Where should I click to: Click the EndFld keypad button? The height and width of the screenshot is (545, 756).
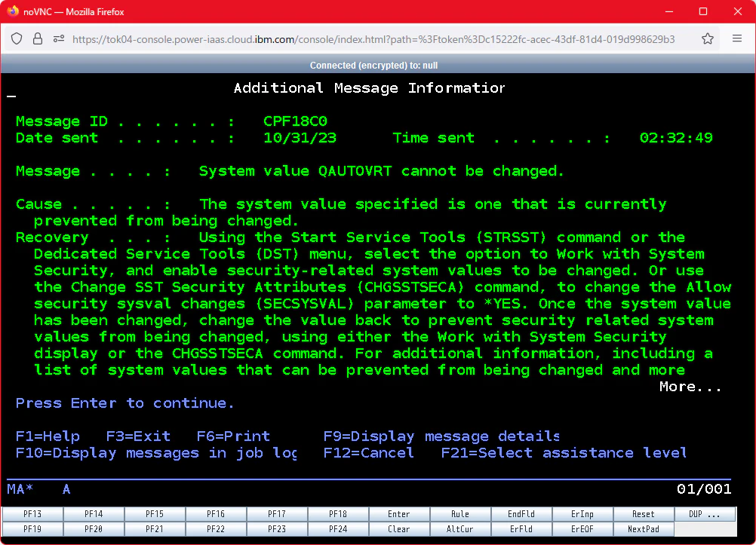click(521, 514)
